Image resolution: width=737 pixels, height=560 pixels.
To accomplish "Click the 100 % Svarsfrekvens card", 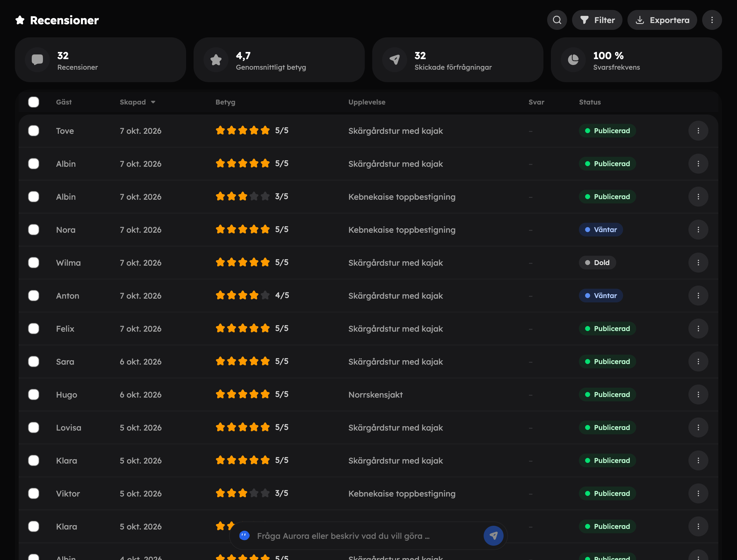I will click(x=636, y=60).
